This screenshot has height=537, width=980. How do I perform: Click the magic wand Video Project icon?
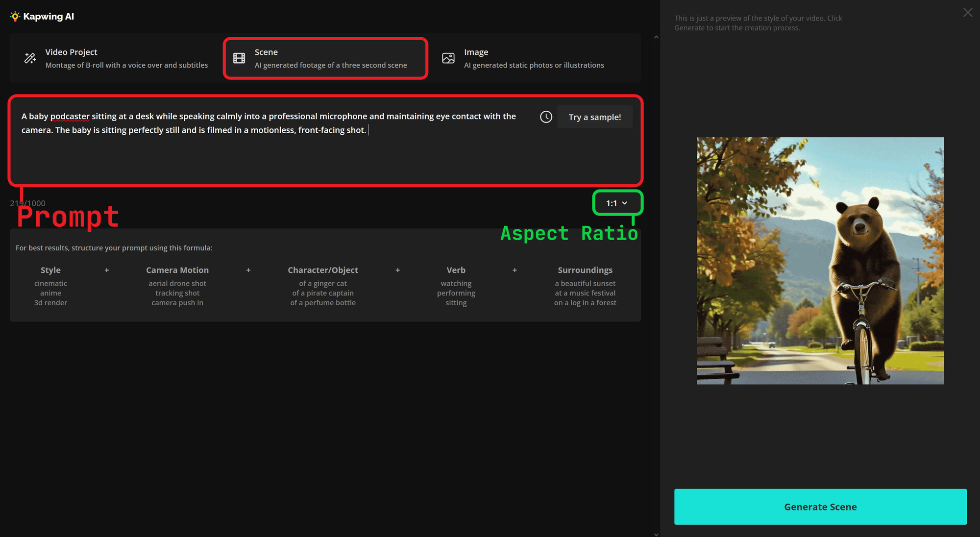pos(30,58)
